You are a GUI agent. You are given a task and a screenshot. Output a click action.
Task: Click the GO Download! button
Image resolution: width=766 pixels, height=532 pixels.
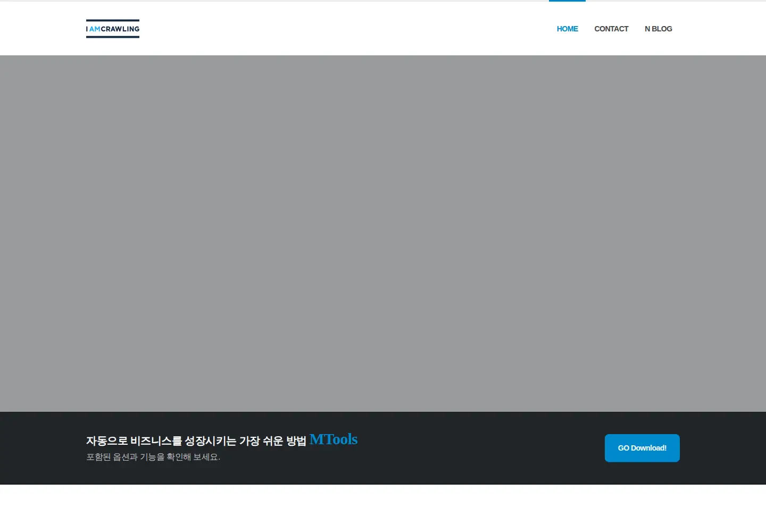(x=642, y=448)
